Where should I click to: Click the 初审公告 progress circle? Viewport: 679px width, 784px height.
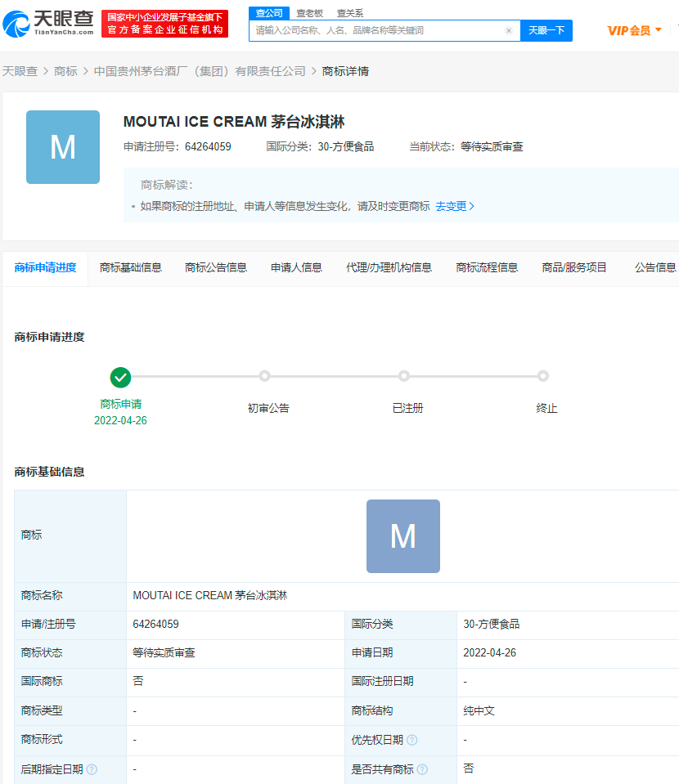265,376
